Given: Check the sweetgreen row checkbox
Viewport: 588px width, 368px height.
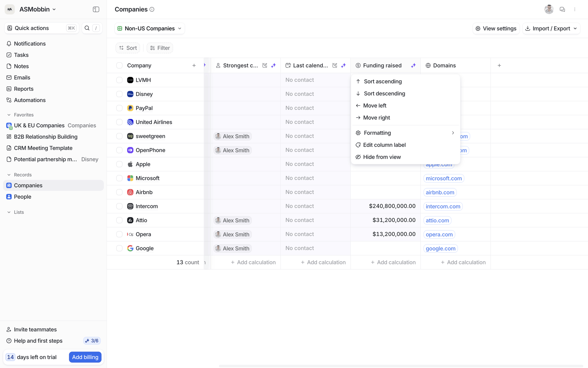Looking at the screenshot, I should click(119, 136).
